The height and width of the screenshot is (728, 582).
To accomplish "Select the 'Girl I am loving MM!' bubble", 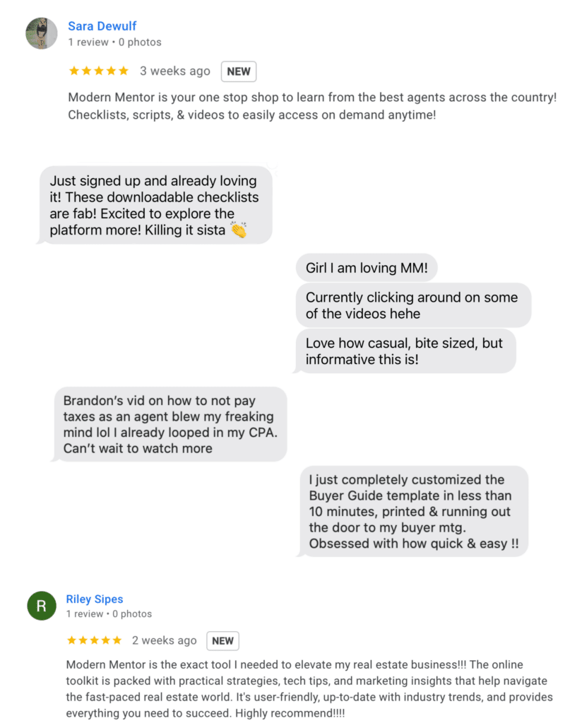I will [x=367, y=267].
